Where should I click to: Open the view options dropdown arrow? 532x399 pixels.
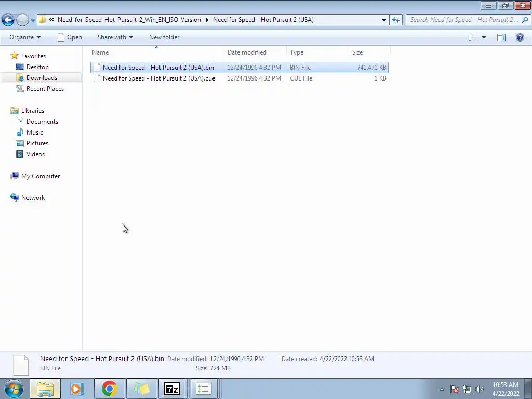484,37
